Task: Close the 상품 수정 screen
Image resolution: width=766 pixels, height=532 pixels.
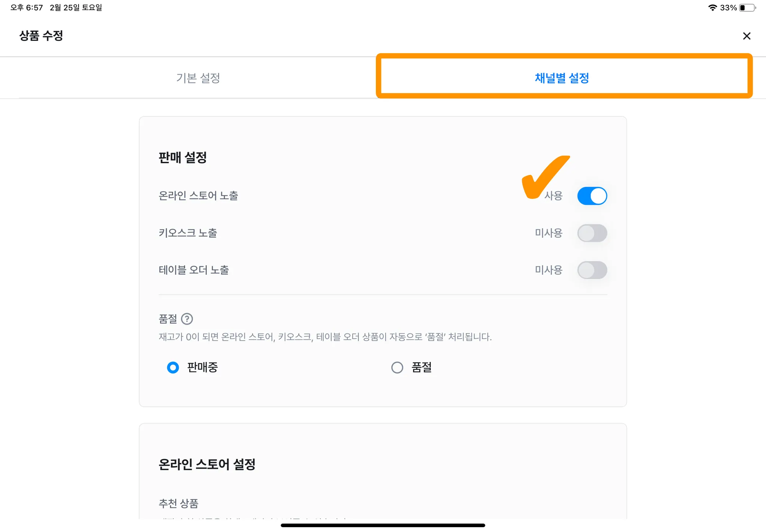Action: [747, 36]
